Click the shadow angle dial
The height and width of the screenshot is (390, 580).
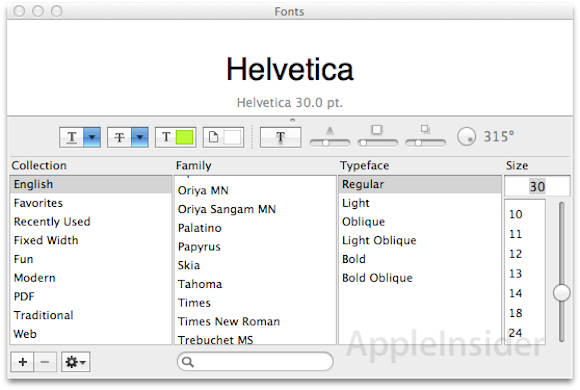coord(466,137)
